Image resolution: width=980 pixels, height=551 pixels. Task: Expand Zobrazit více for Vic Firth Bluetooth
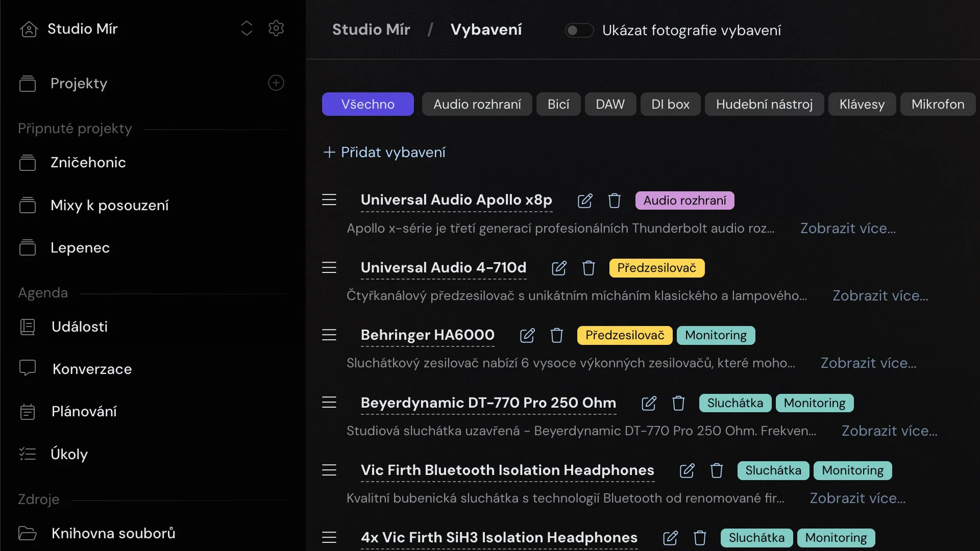858,498
